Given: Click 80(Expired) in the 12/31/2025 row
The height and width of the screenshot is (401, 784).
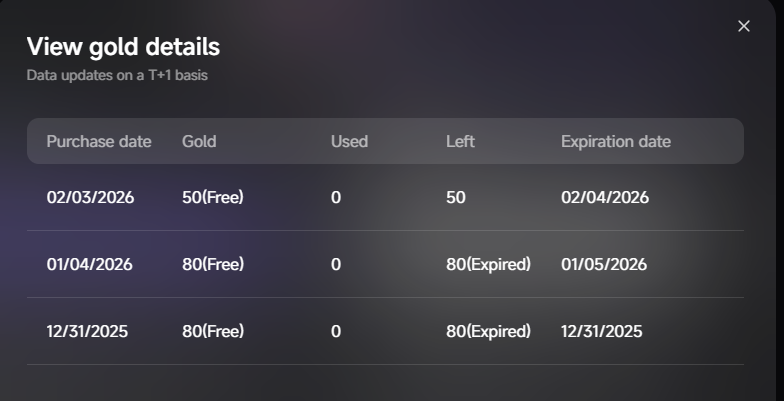Looking at the screenshot, I should [488, 331].
